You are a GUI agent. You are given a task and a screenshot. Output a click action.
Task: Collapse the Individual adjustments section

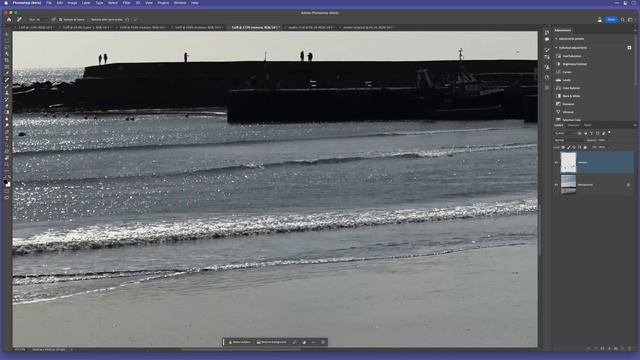(556, 48)
